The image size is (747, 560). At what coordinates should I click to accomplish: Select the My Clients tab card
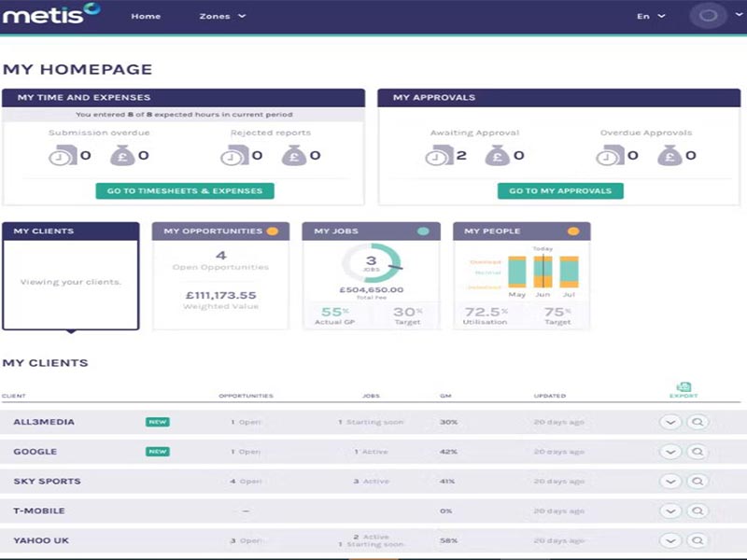(x=71, y=275)
